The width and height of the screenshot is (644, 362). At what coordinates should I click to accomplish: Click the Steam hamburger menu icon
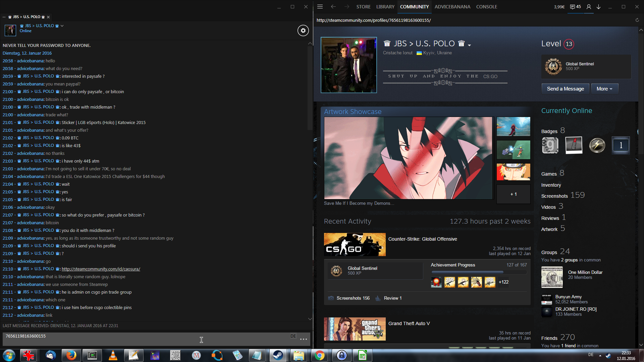[x=320, y=7]
